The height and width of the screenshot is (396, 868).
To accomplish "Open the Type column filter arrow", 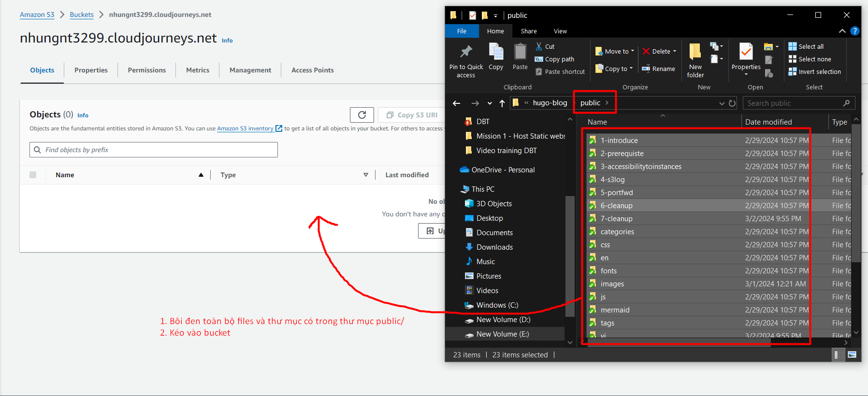I will [x=366, y=175].
